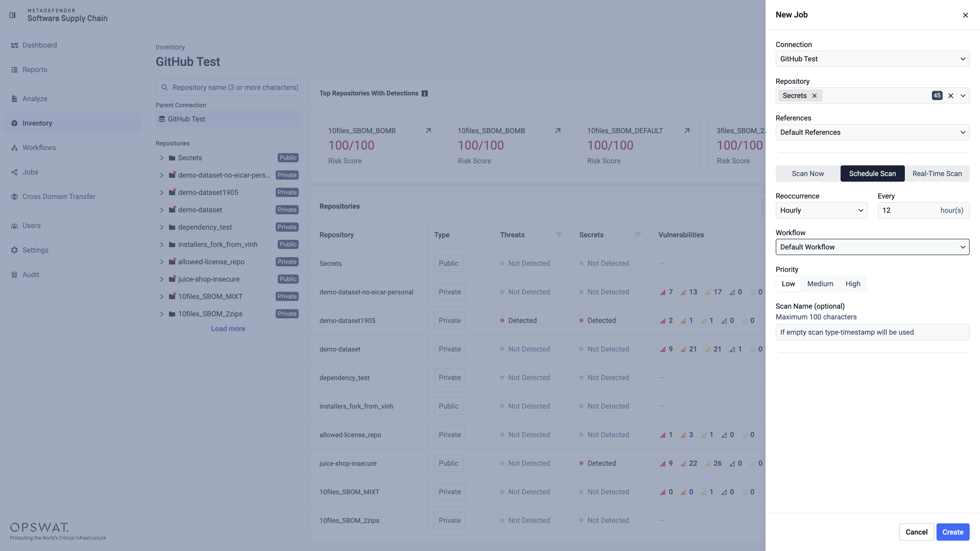
Task: Click the Reports list icon
Action: [x=14, y=70]
